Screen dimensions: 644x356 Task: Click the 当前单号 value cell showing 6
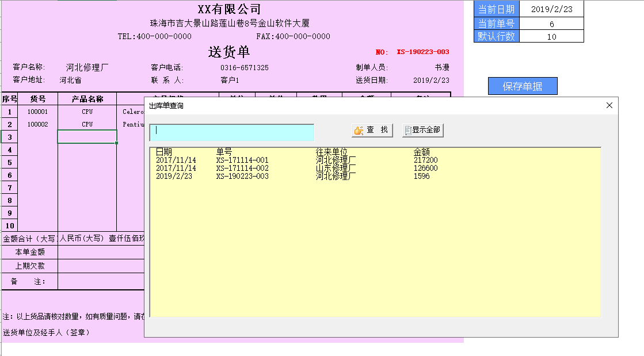tap(551, 24)
